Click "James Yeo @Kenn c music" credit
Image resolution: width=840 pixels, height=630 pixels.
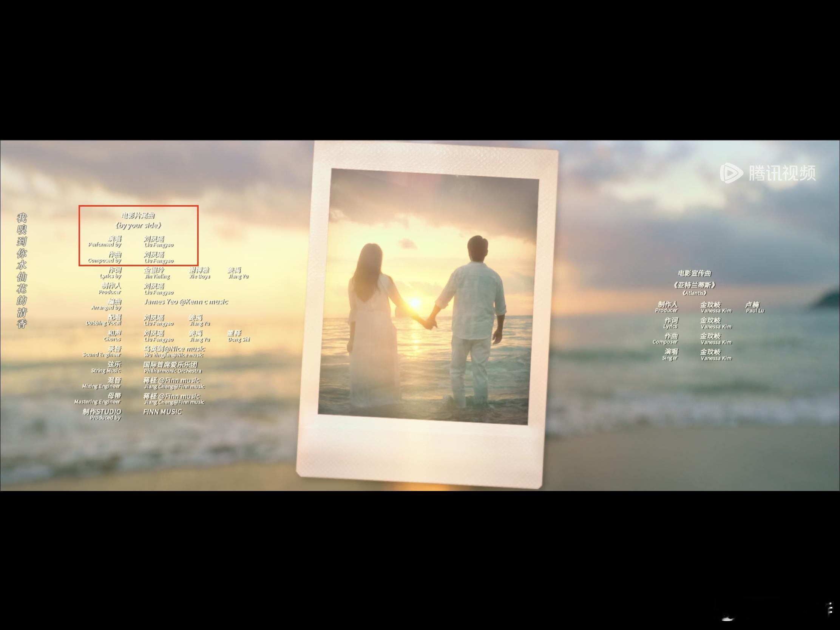[x=186, y=302]
